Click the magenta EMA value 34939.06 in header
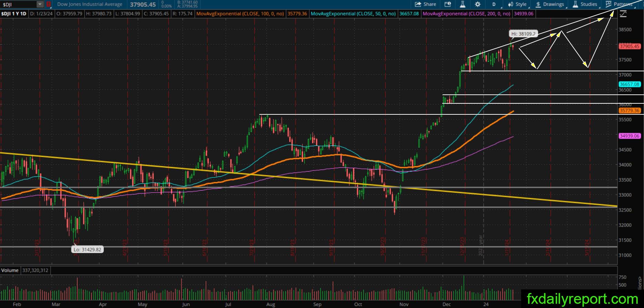644x308 pixels. [x=523, y=14]
